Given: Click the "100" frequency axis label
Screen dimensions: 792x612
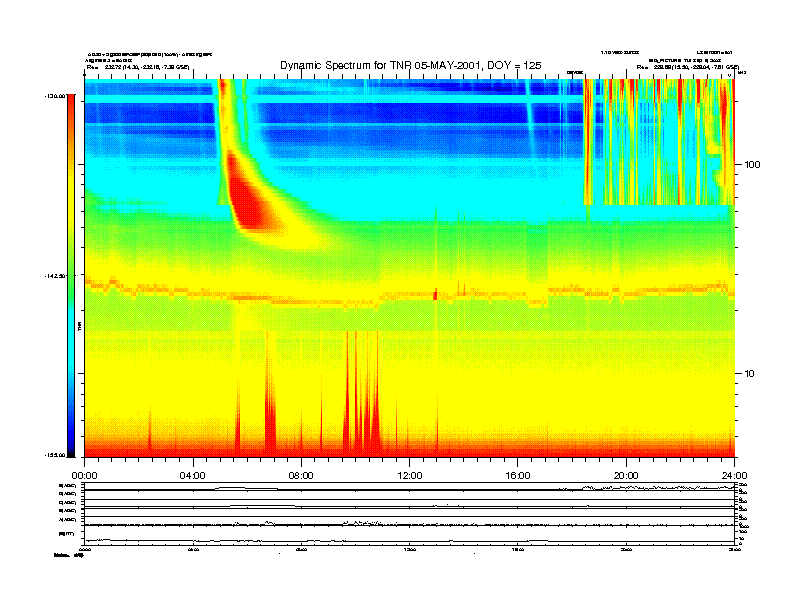Looking at the screenshot, I should pos(752,165).
